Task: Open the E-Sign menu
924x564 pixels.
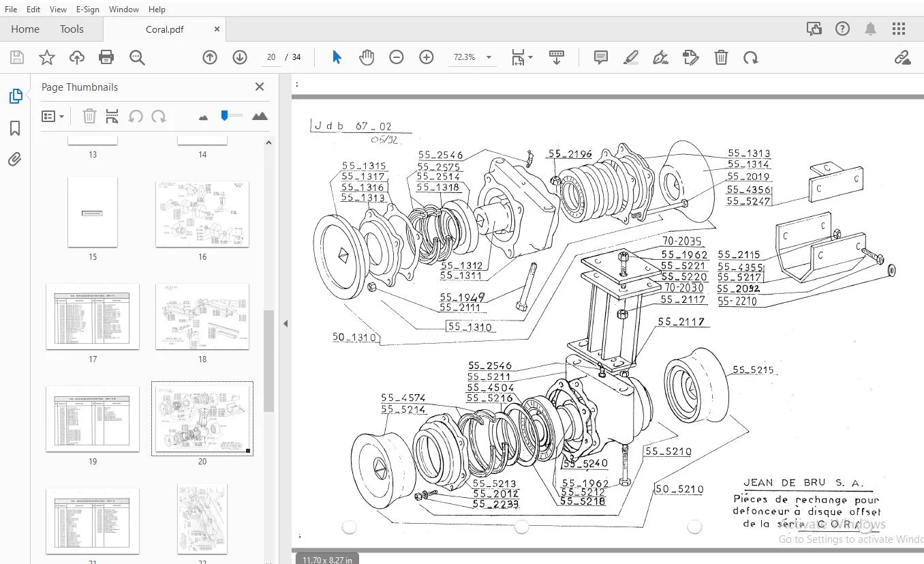Action: [87, 10]
